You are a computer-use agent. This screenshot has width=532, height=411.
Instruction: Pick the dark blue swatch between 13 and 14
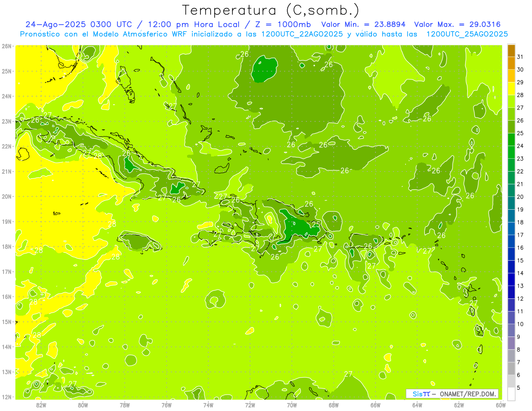click(x=511, y=279)
